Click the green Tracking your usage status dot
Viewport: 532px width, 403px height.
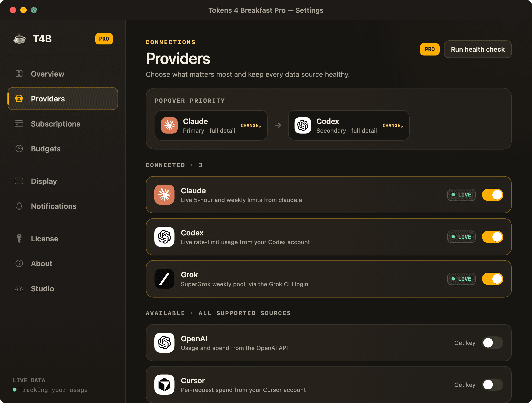(x=15, y=390)
